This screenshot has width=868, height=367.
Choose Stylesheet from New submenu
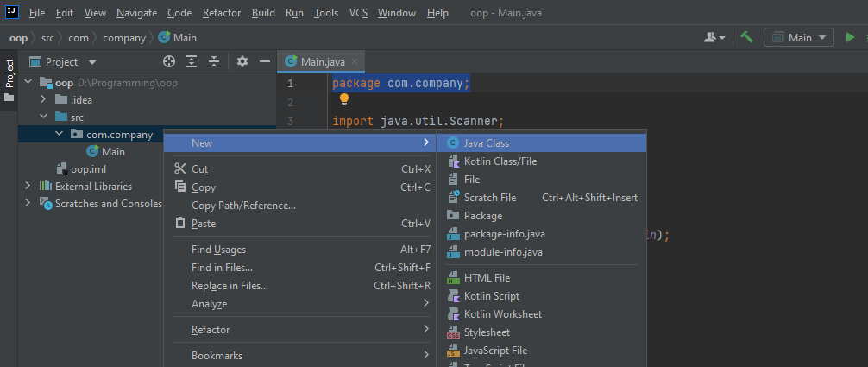click(541, 332)
